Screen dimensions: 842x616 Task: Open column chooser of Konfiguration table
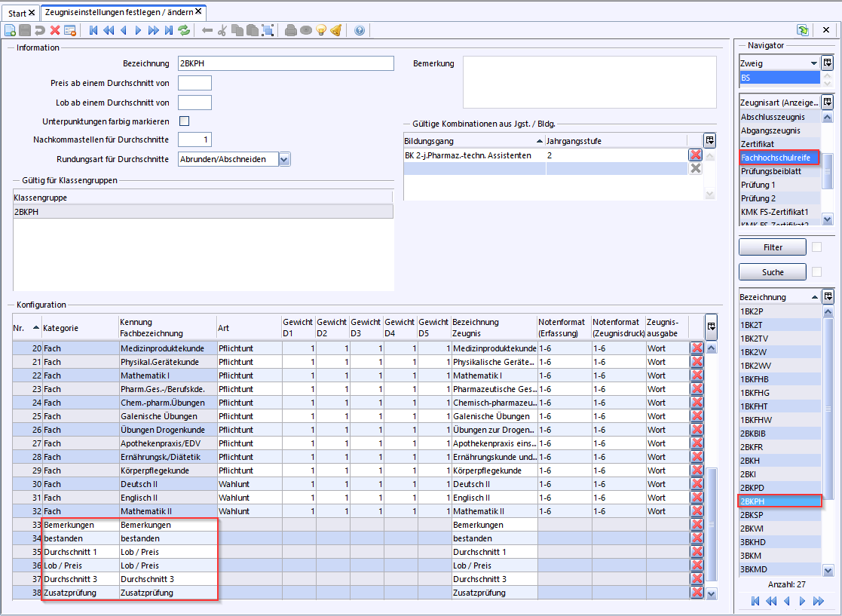[x=710, y=326]
